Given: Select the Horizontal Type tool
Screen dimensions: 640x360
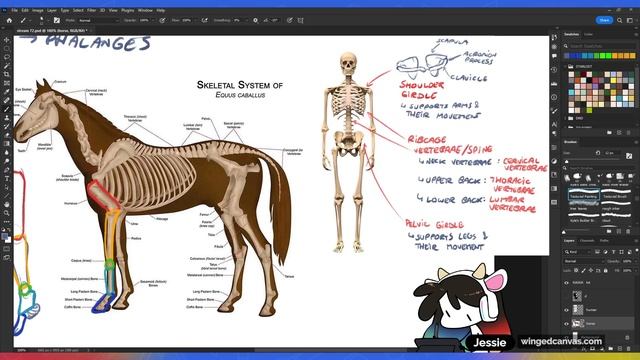Looking at the screenshot, I should [x=7, y=178].
